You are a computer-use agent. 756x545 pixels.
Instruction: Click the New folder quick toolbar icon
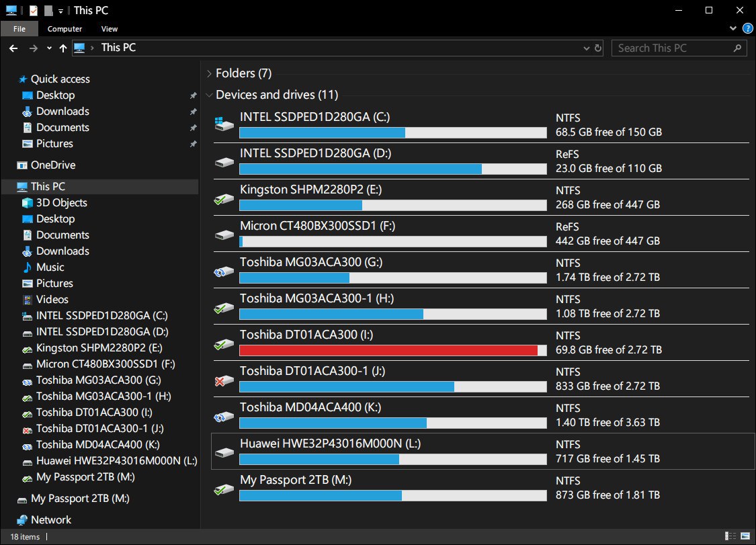tap(48, 10)
